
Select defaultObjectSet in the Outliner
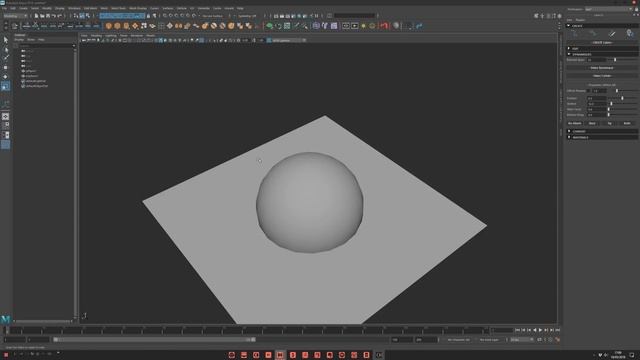point(35,86)
